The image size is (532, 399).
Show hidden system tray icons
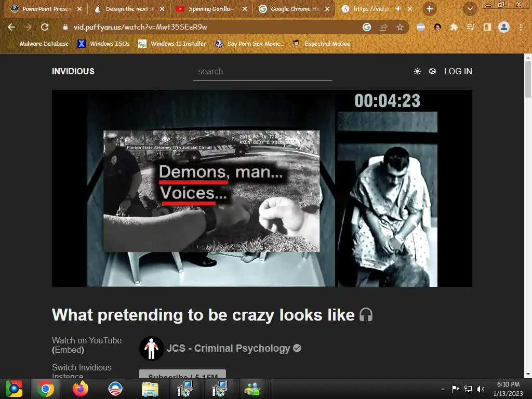coord(443,389)
